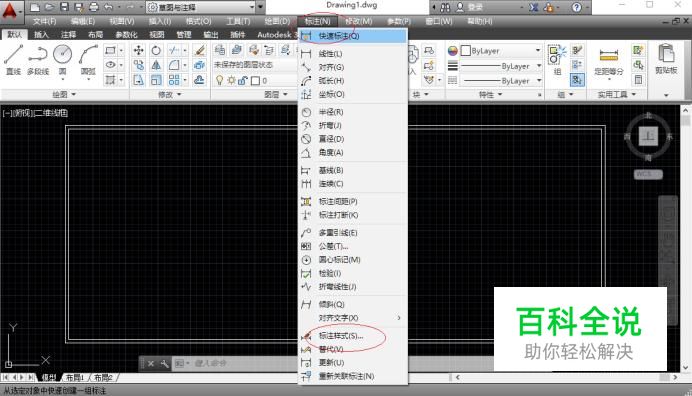
Task: Toggle the layer freeze sun icon
Action: click(231, 80)
